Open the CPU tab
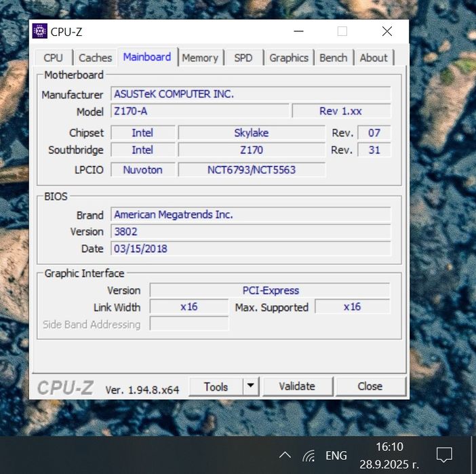Image resolution: width=476 pixels, height=474 pixels. (54, 58)
